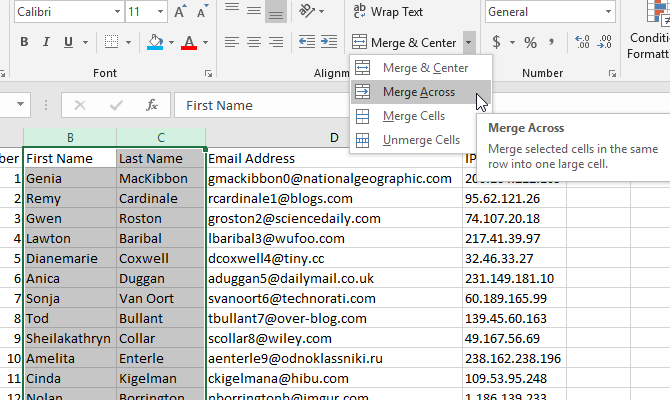Decrease Decimal icon
Screen dimensions: 670x400
coord(604,42)
